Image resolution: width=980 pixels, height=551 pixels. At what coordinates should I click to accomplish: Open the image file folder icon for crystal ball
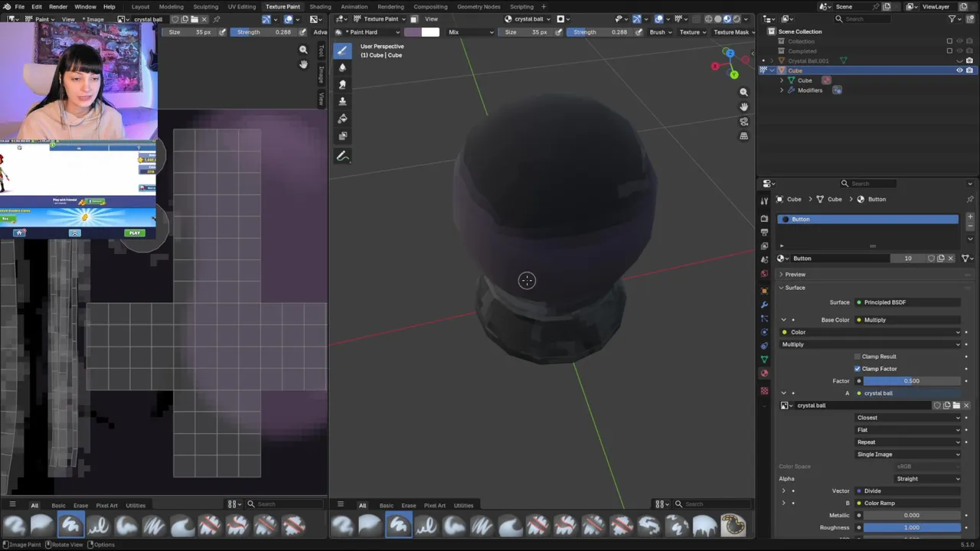(956, 406)
